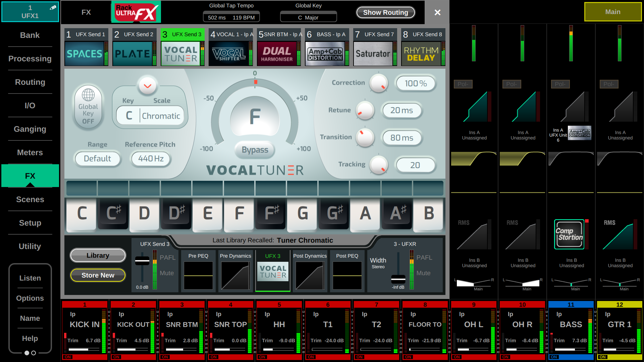Toggle Global Key off button

tap(88, 107)
